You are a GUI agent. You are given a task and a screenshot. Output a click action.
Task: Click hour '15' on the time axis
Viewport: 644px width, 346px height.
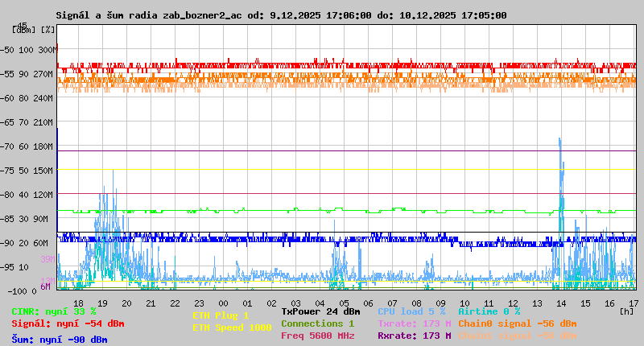click(586, 303)
